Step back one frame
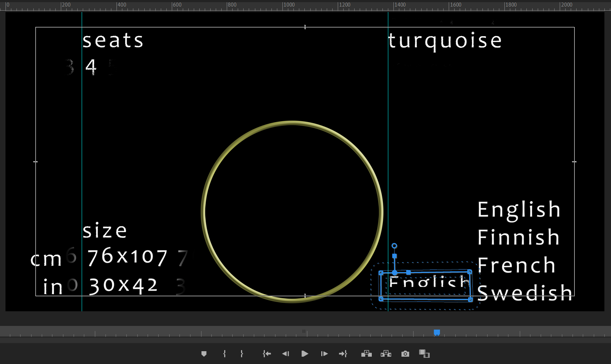611x364 pixels. pyautogui.click(x=286, y=354)
